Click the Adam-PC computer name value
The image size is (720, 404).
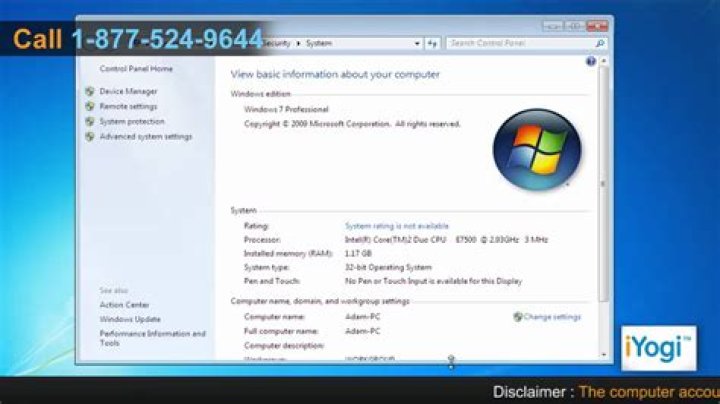coord(362,317)
